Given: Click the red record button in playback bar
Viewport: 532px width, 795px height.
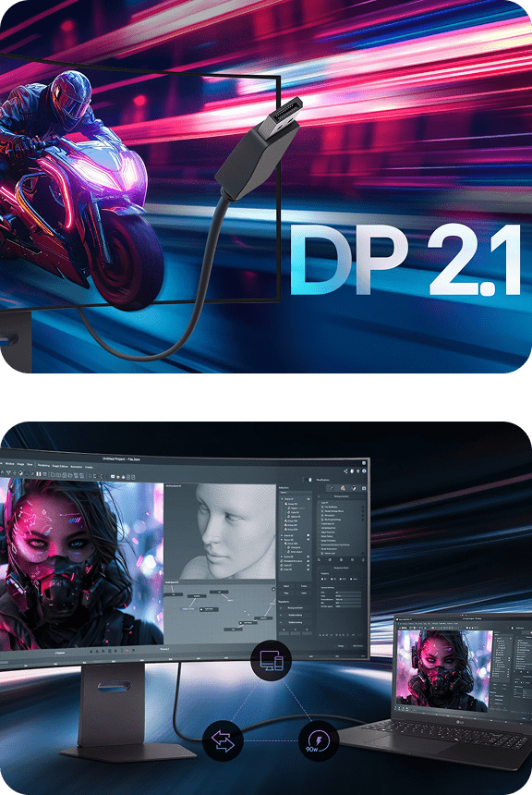Looking at the screenshot, I should click(x=127, y=651).
